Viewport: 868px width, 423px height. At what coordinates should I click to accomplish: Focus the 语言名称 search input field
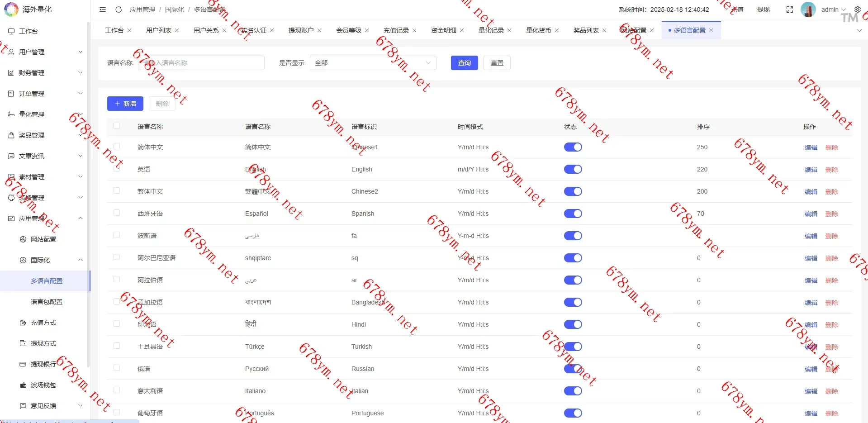click(201, 63)
